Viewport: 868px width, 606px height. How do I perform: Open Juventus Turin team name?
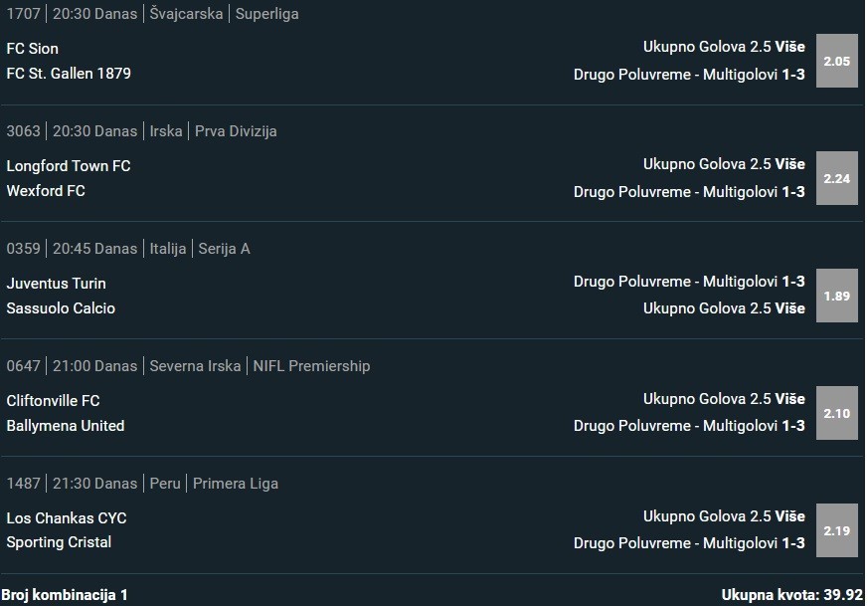(x=56, y=284)
